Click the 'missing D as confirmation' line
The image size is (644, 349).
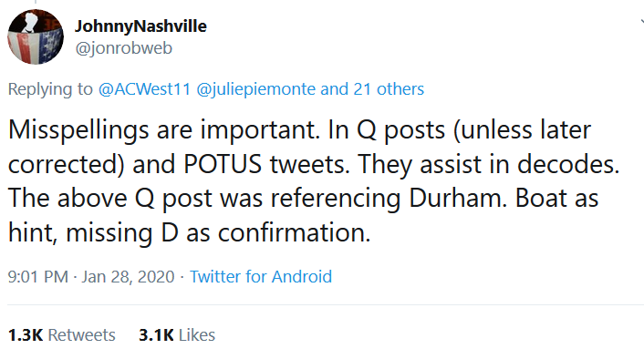pyautogui.click(x=218, y=233)
